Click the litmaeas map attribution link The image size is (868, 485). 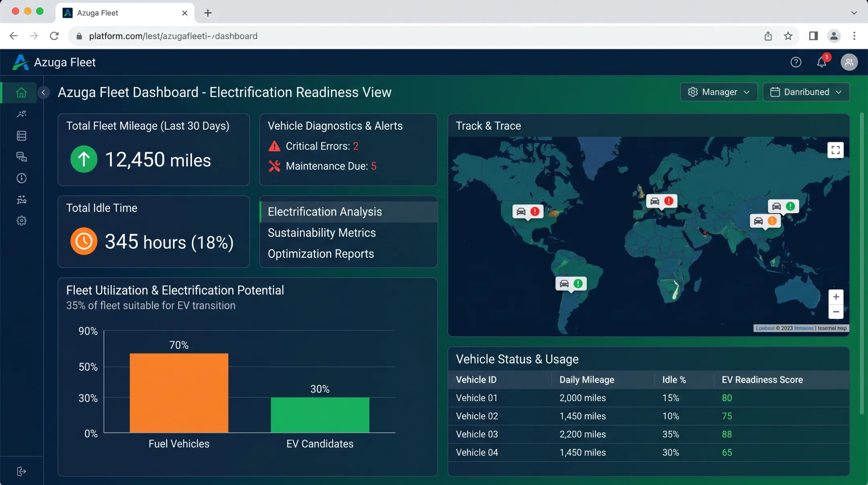[x=804, y=328]
